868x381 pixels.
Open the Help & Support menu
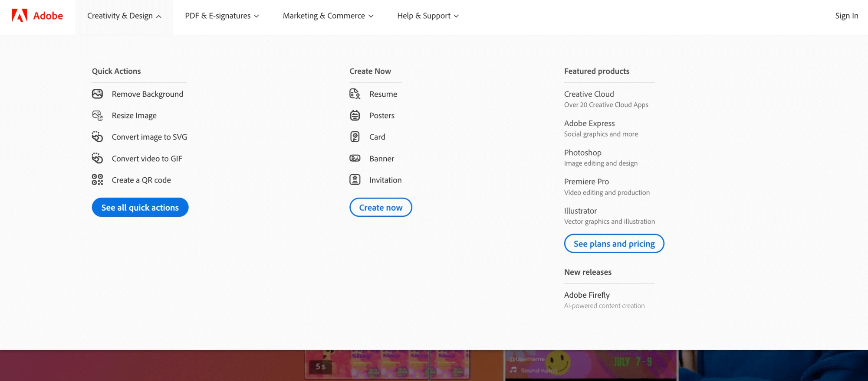[x=428, y=16]
